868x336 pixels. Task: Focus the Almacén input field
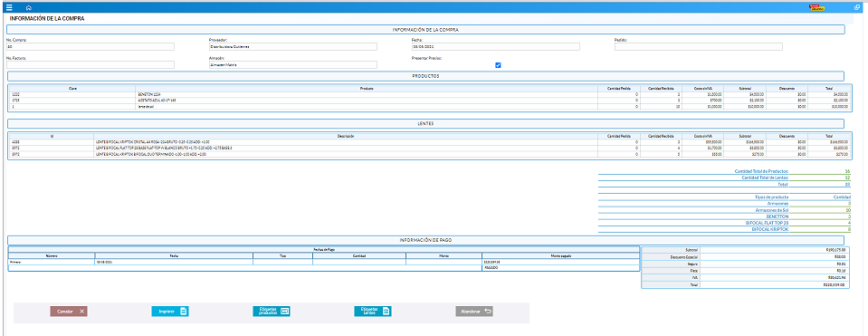(x=293, y=65)
